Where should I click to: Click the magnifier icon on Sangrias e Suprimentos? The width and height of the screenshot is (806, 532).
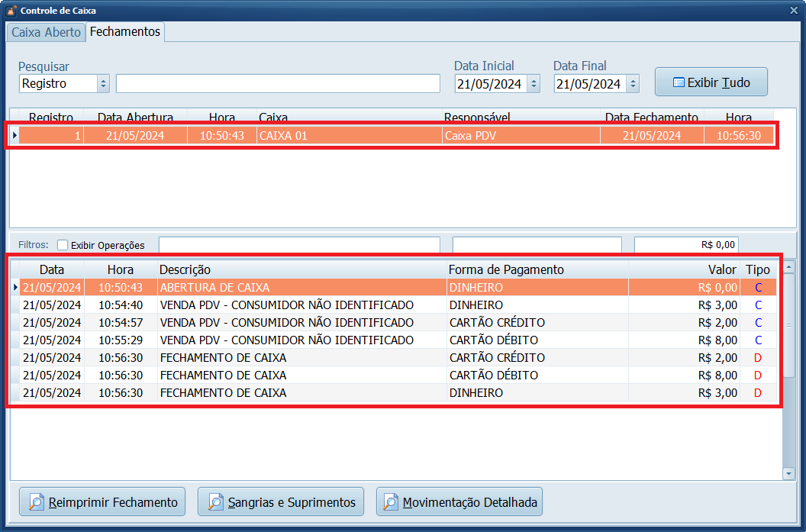pyautogui.click(x=215, y=502)
